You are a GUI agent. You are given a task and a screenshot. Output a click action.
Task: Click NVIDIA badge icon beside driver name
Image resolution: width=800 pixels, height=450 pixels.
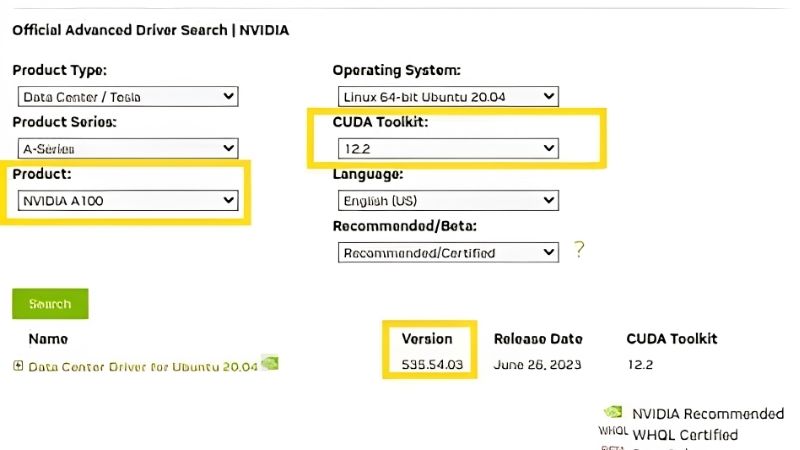270,363
